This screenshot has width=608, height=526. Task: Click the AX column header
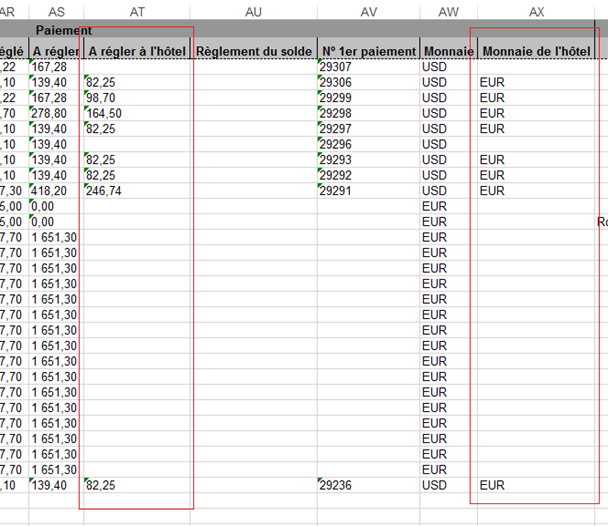(x=536, y=10)
